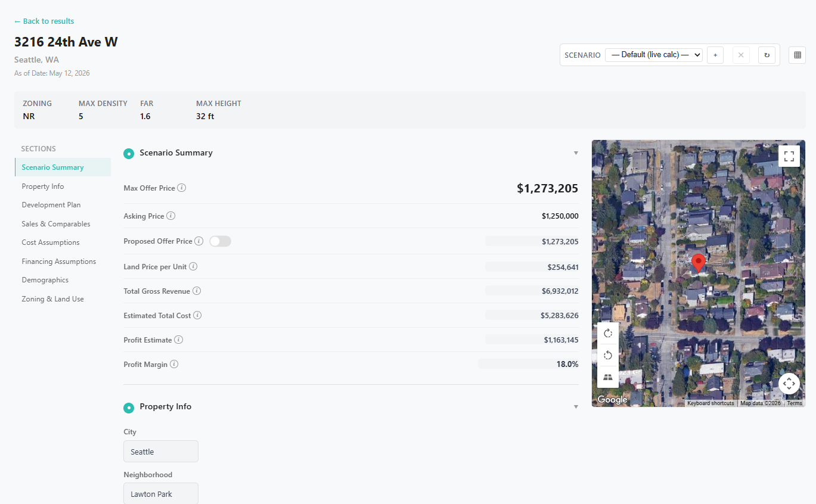Click the Property Info teal section marker
The width and height of the screenshot is (816, 504).
[x=129, y=407]
